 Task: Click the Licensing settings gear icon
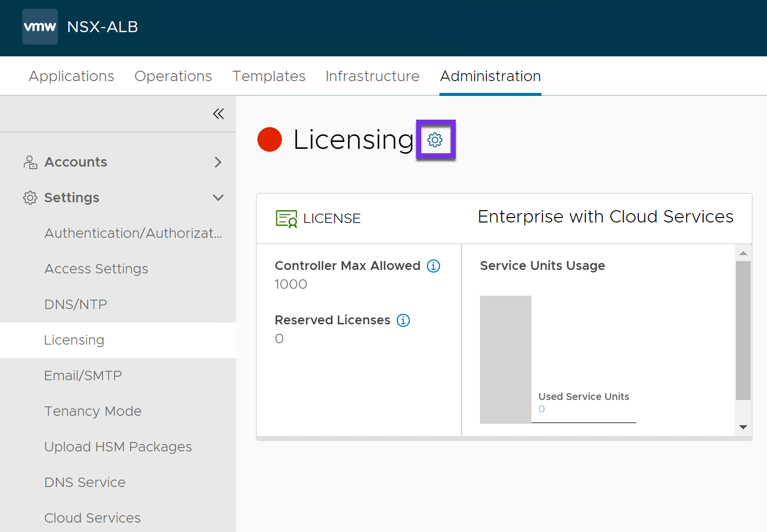coord(435,140)
